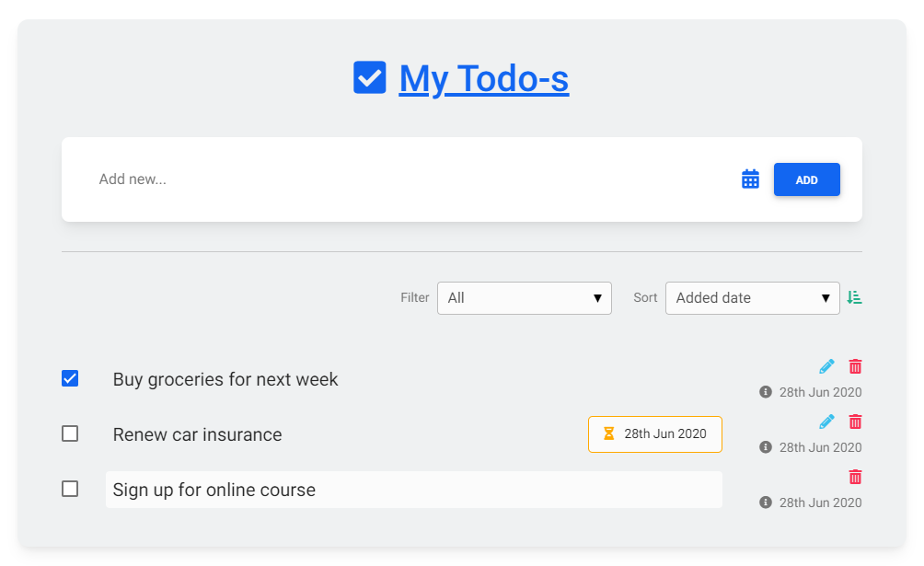The height and width of the screenshot is (566, 924).
Task: Click the hourglass due date icon
Action: [x=608, y=433]
